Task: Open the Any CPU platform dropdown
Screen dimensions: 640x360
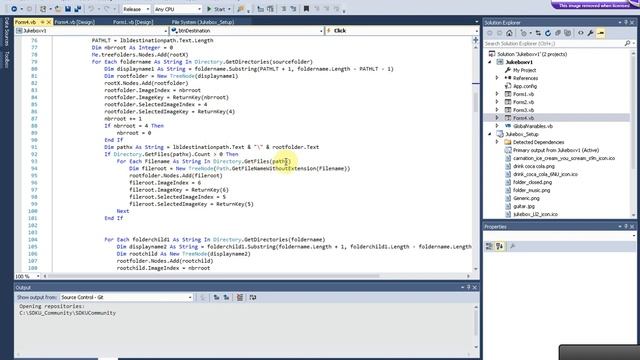Action: (178, 9)
